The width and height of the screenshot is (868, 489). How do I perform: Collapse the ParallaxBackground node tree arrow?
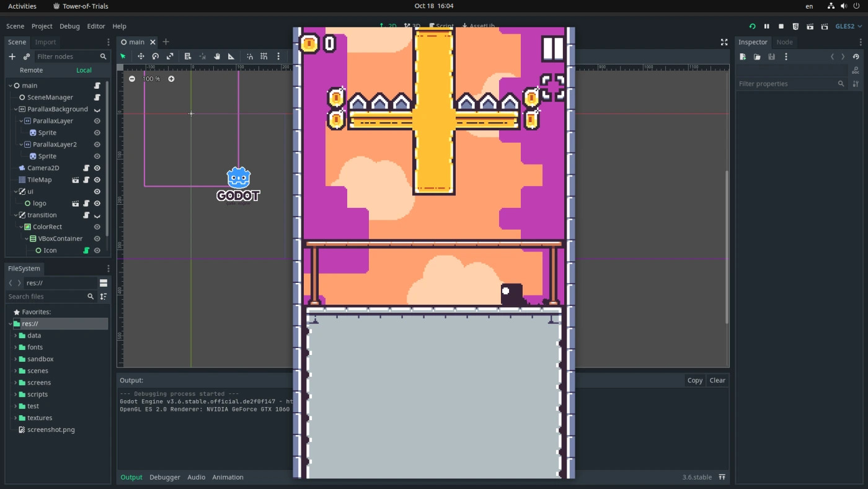coord(15,109)
